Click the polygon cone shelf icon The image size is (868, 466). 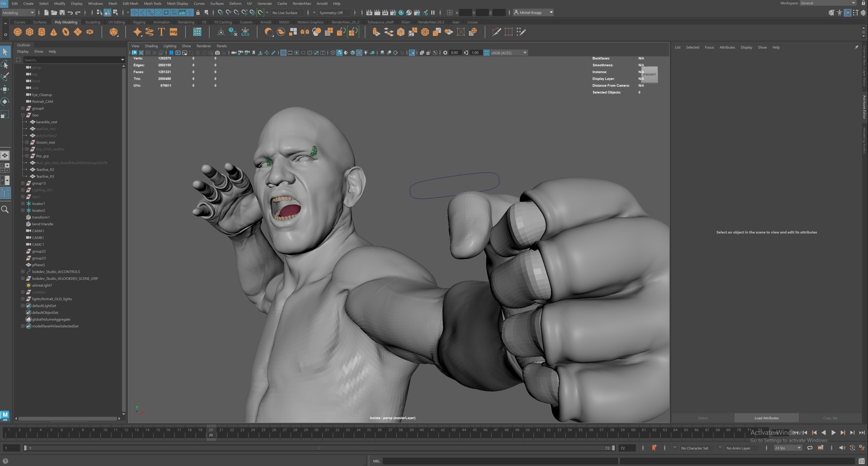click(54, 32)
